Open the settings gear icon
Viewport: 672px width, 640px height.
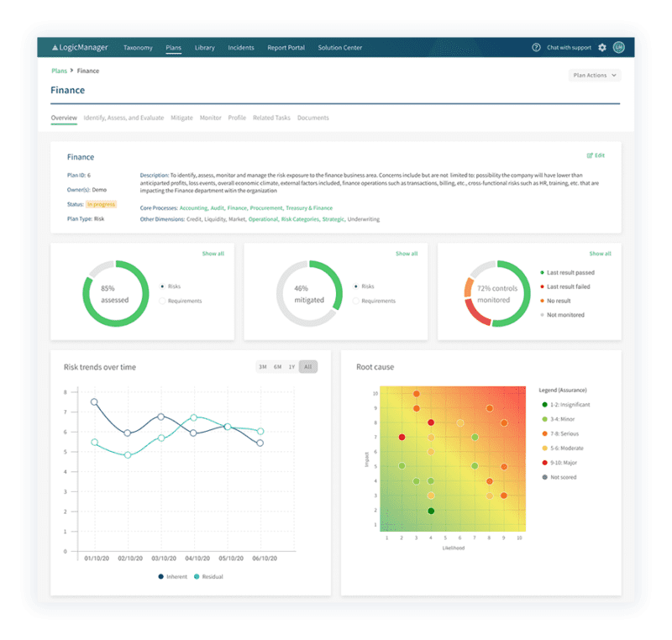[601, 48]
